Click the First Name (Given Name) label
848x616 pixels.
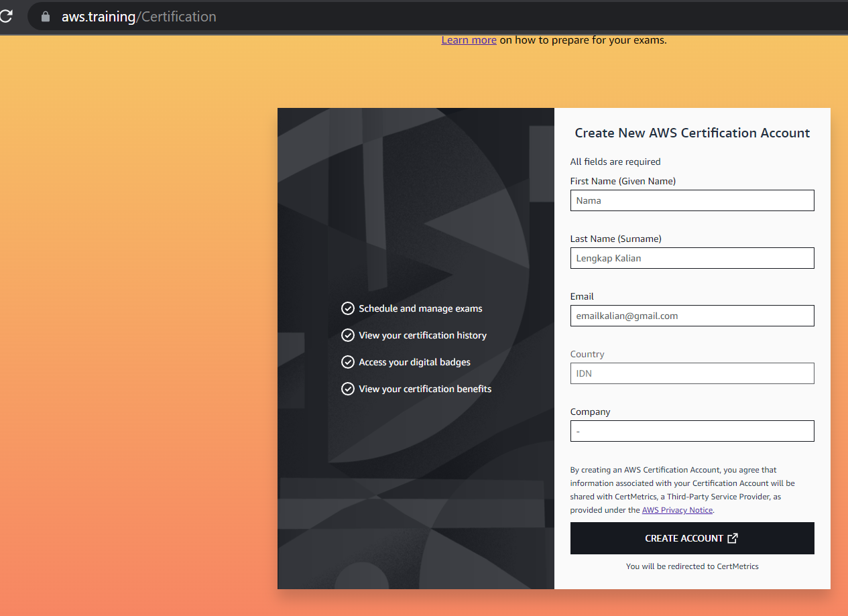623,181
